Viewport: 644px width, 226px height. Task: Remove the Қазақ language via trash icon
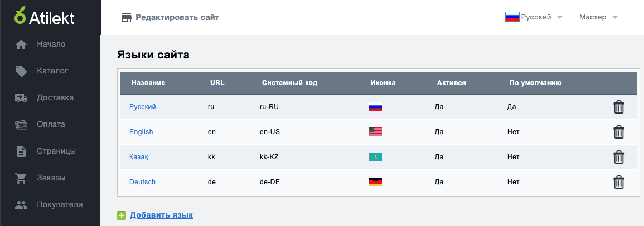click(618, 157)
